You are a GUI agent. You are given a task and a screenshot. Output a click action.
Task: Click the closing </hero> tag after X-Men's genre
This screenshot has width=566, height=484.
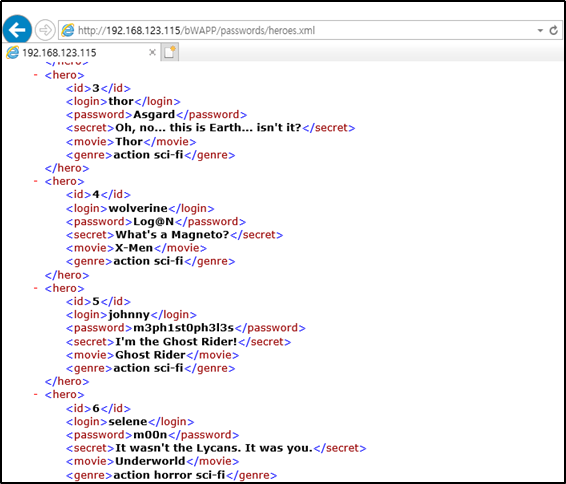point(67,275)
